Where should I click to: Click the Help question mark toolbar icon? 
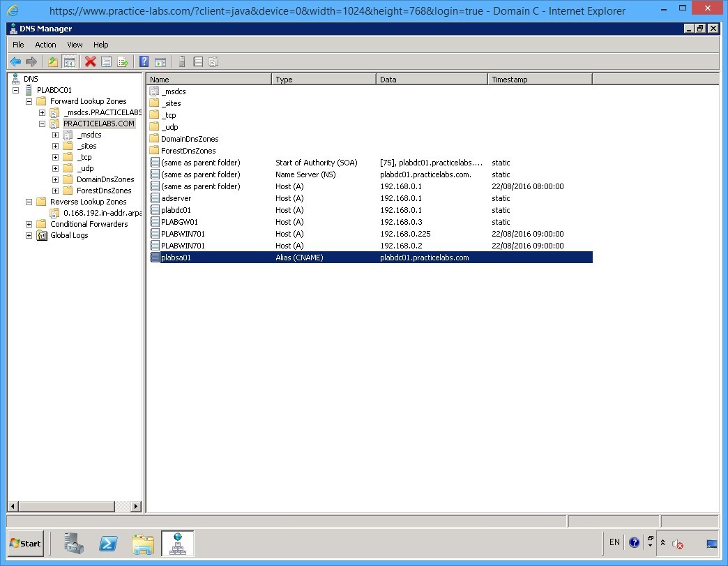(x=144, y=61)
